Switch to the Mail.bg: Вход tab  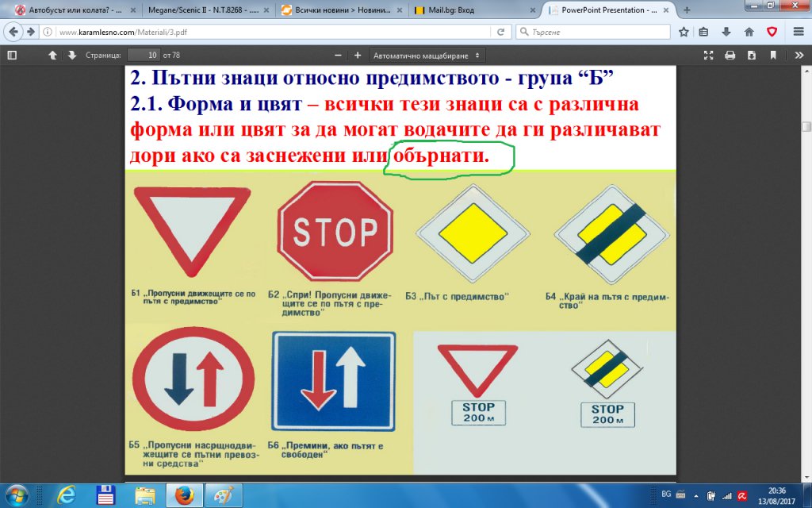click(x=475, y=10)
